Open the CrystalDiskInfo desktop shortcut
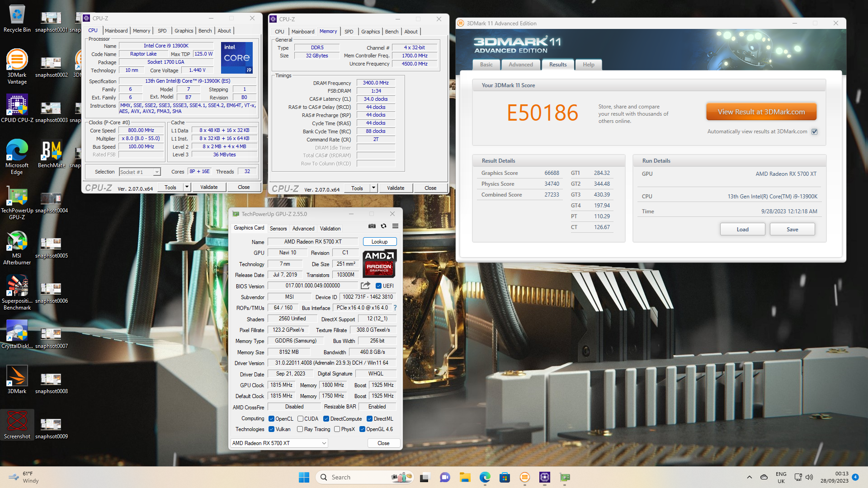 click(17, 334)
